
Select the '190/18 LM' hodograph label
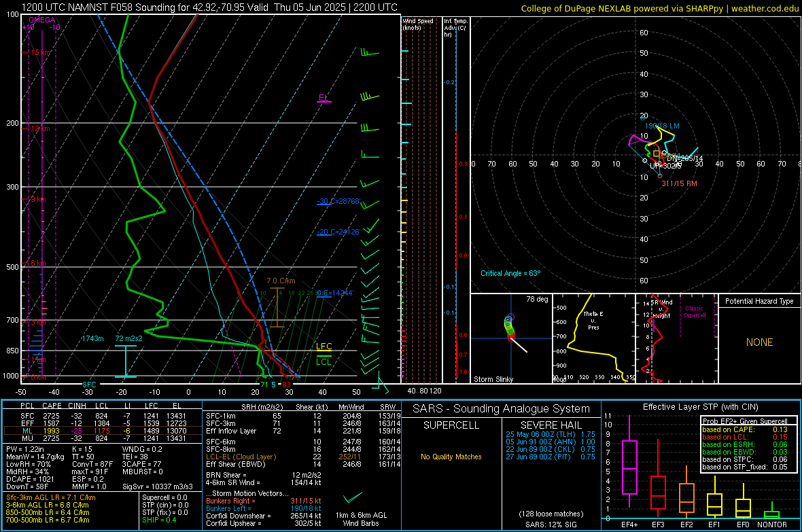tap(662, 126)
